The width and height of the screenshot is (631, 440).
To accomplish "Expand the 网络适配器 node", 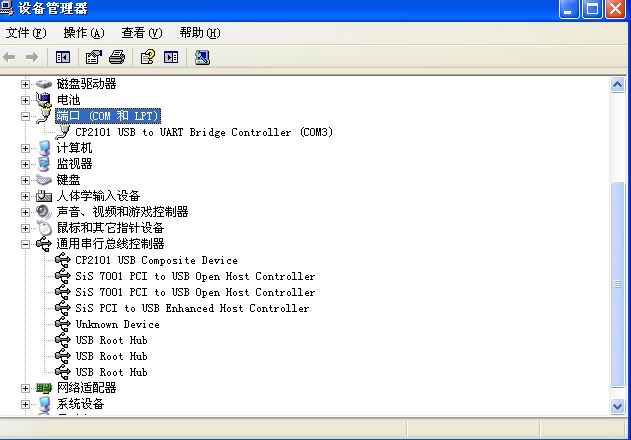I will 26,388.
